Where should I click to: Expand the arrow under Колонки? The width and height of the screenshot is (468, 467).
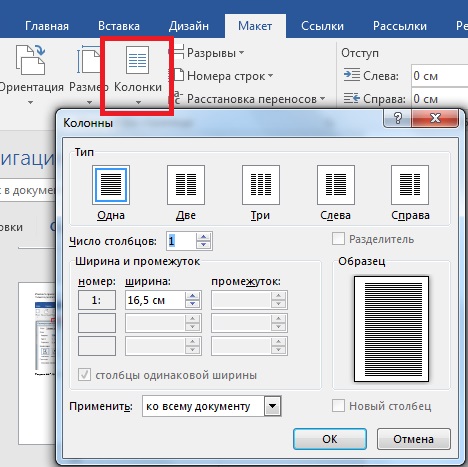coord(138,102)
